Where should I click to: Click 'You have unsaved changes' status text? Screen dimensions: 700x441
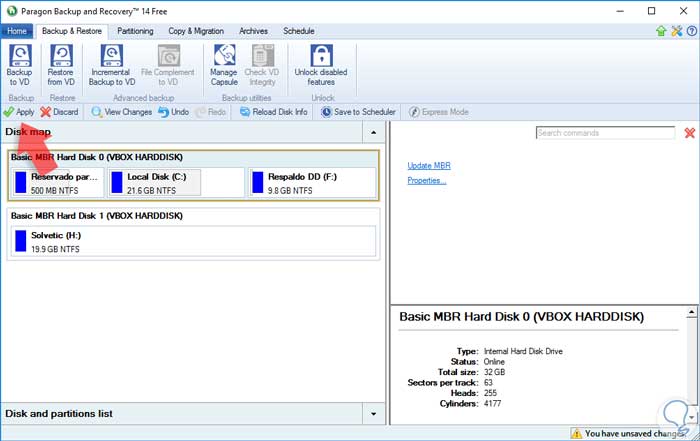click(x=636, y=433)
